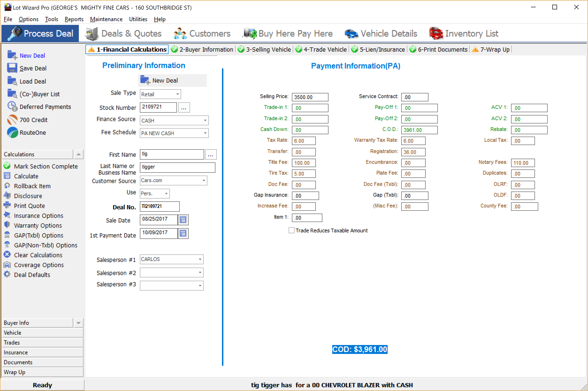The height and width of the screenshot is (391, 588).
Task: Collapse the Calculations panel arrow
Action: click(x=79, y=154)
